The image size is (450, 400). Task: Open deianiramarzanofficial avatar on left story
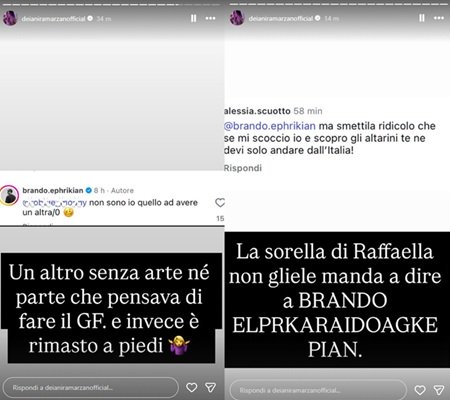click(x=10, y=18)
